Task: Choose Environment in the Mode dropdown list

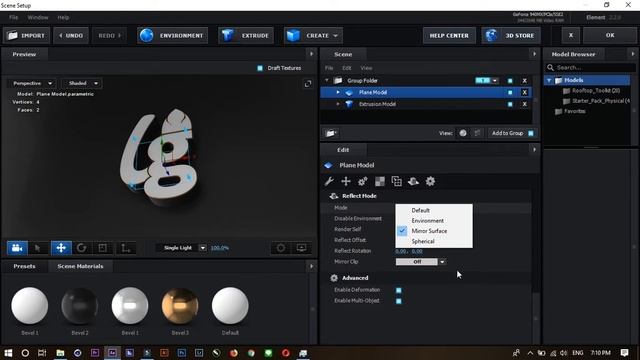Action: (427, 221)
